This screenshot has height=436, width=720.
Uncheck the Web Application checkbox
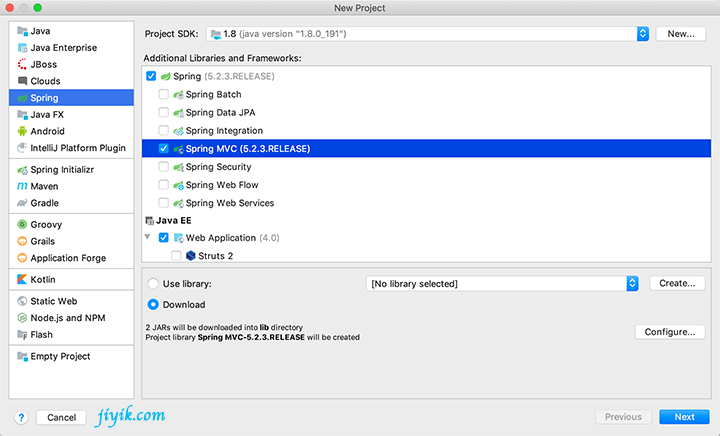click(163, 237)
